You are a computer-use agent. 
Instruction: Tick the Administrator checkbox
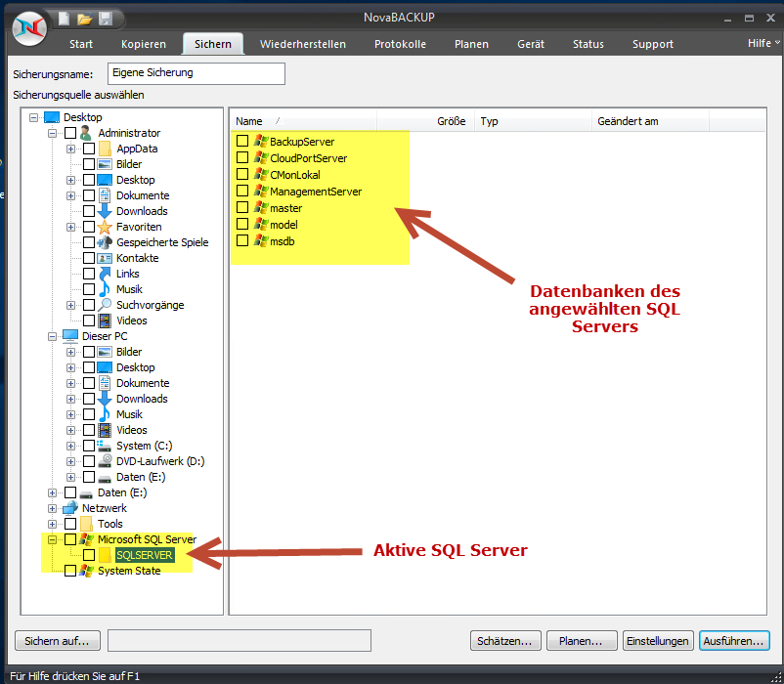[70, 133]
